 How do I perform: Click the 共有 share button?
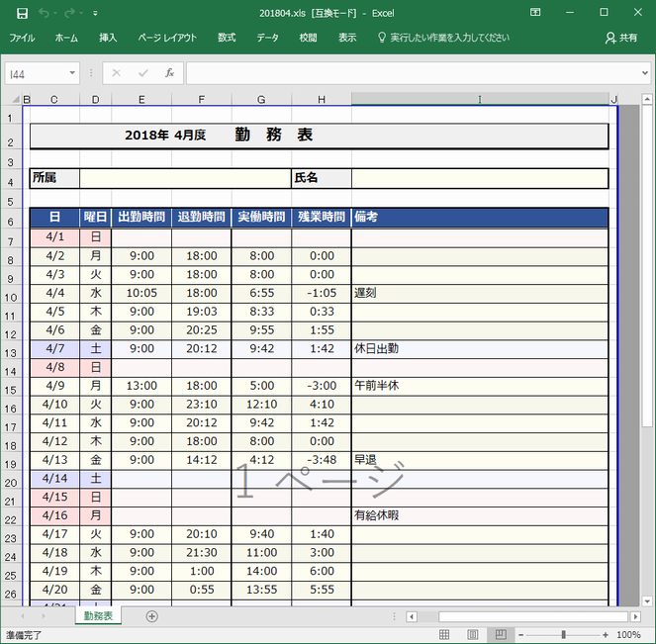pyautogui.click(x=621, y=38)
